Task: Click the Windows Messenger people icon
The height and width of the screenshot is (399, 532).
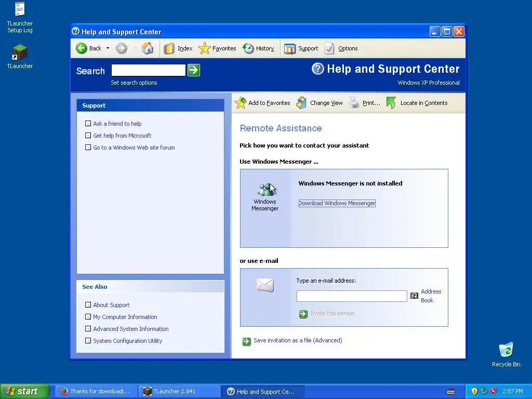Action: tap(265, 189)
